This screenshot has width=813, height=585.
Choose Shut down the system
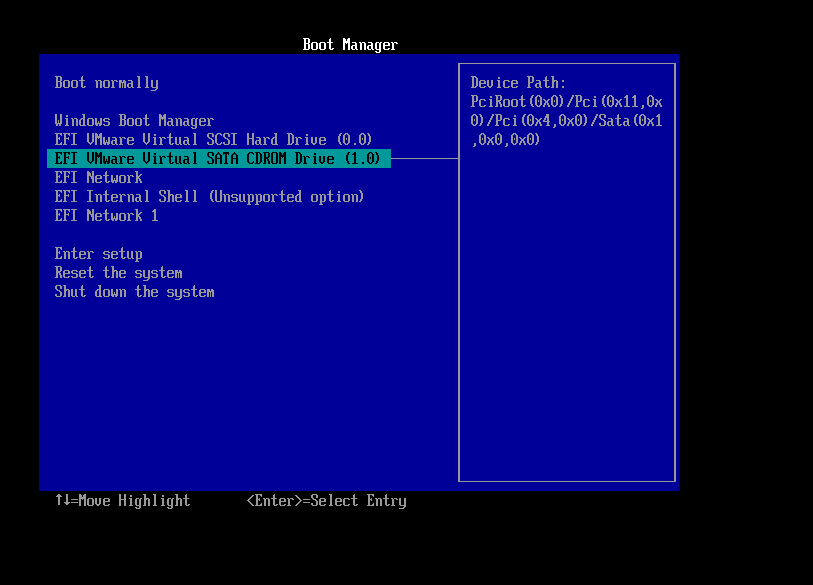pyautogui.click(x=134, y=292)
